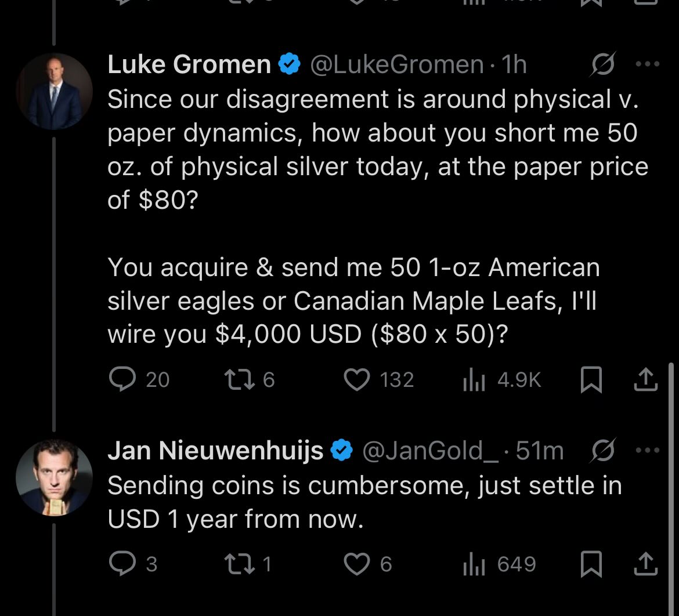Open Jan Nieuwenhuijs's profile picture
This screenshot has height=616, width=679.
[x=54, y=477]
